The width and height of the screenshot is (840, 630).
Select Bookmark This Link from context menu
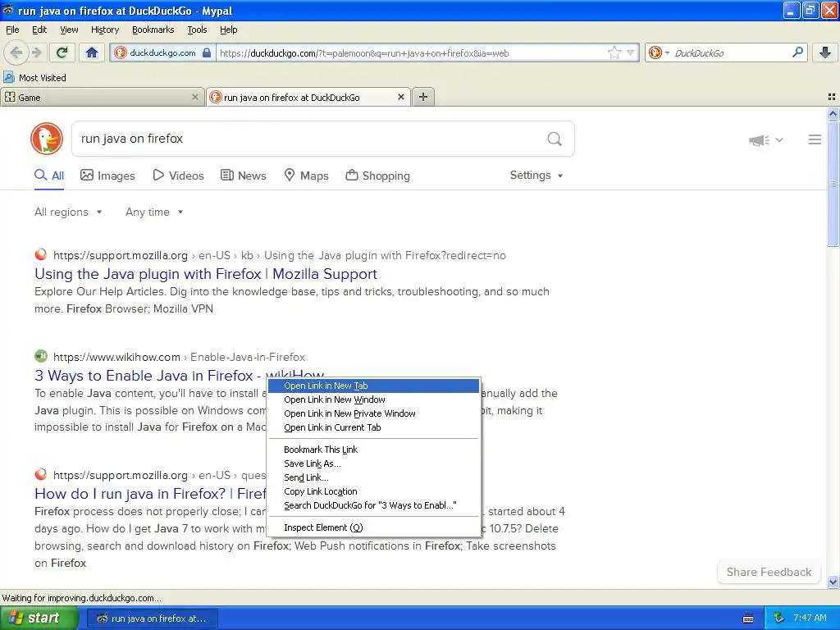(373, 450)
